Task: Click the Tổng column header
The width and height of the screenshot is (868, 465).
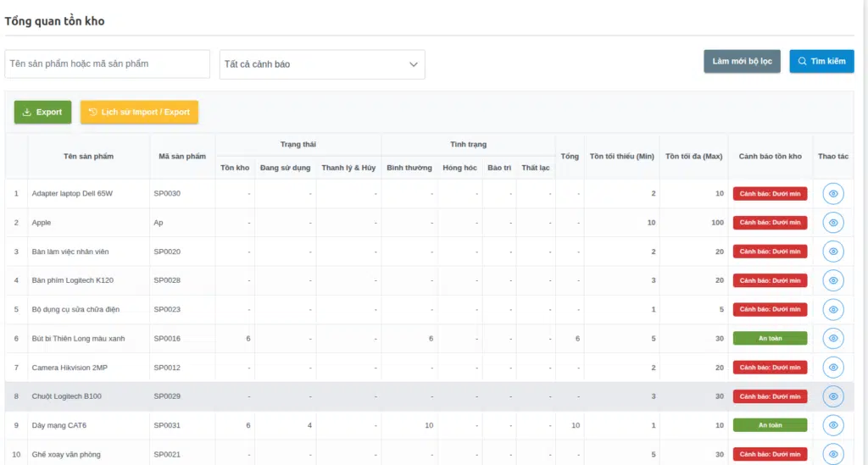Action: pos(570,157)
